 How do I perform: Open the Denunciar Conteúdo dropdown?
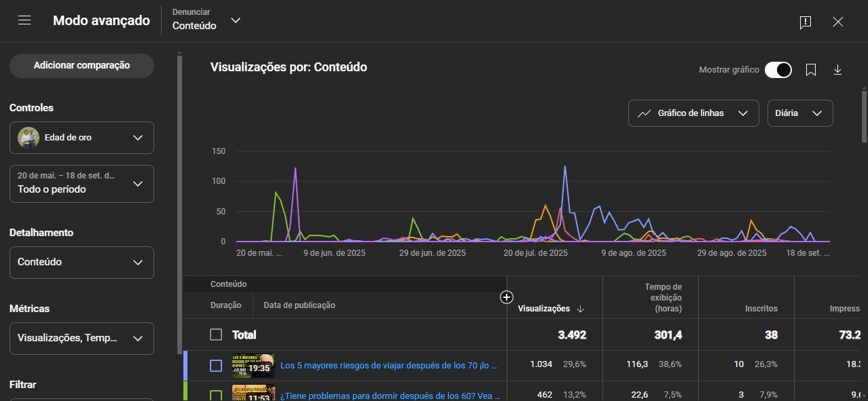coord(206,20)
